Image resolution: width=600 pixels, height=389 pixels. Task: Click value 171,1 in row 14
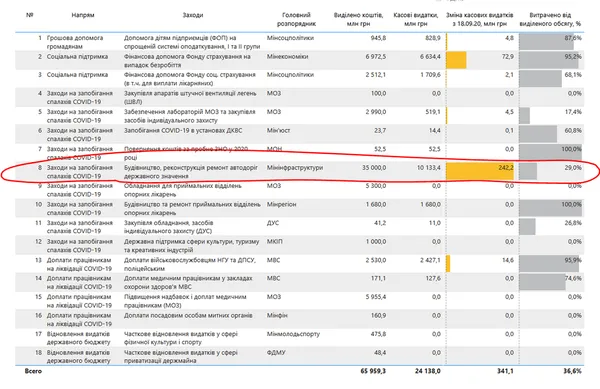tap(378, 278)
